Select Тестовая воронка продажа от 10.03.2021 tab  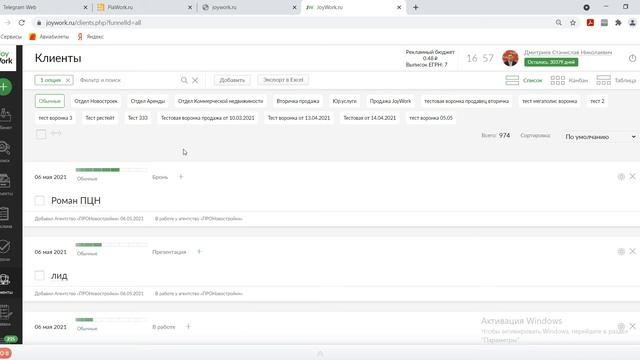[x=207, y=118]
